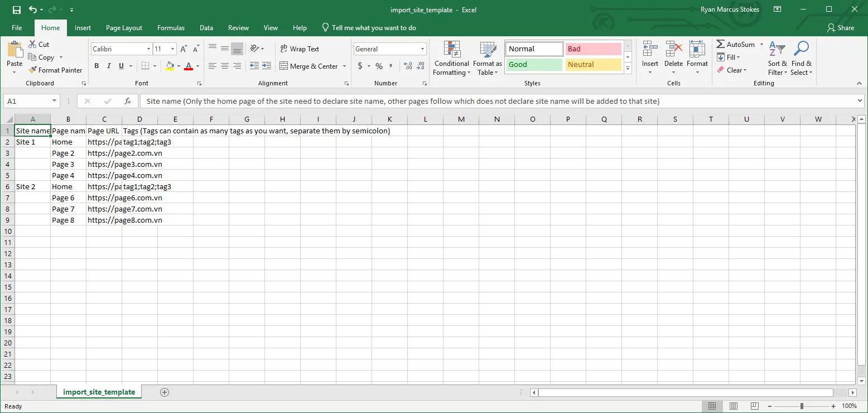
Task: Open the Name Box dropdown arrow
Action: click(x=54, y=101)
